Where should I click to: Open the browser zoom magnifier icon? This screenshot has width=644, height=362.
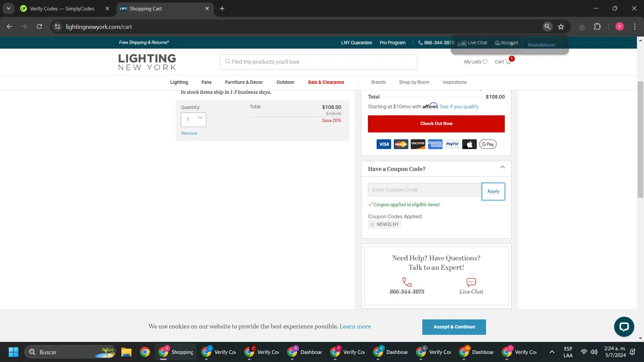[547, 27]
